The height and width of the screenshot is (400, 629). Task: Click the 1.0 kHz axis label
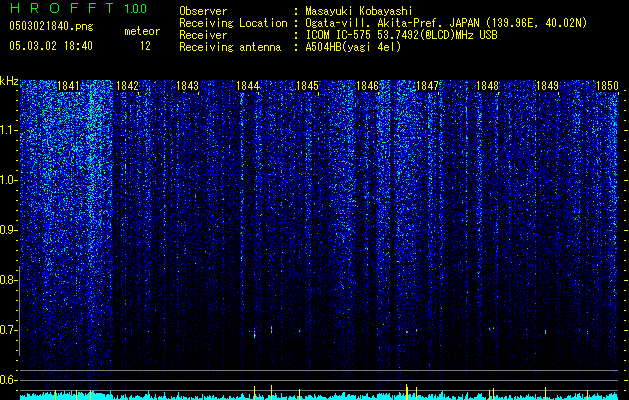click(8, 180)
